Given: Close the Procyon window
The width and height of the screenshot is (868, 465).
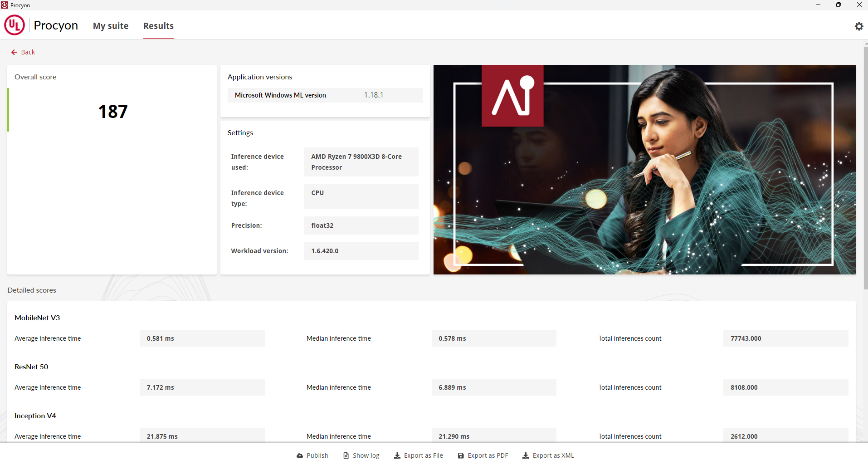Looking at the screenshot, I should click(859, 5).
